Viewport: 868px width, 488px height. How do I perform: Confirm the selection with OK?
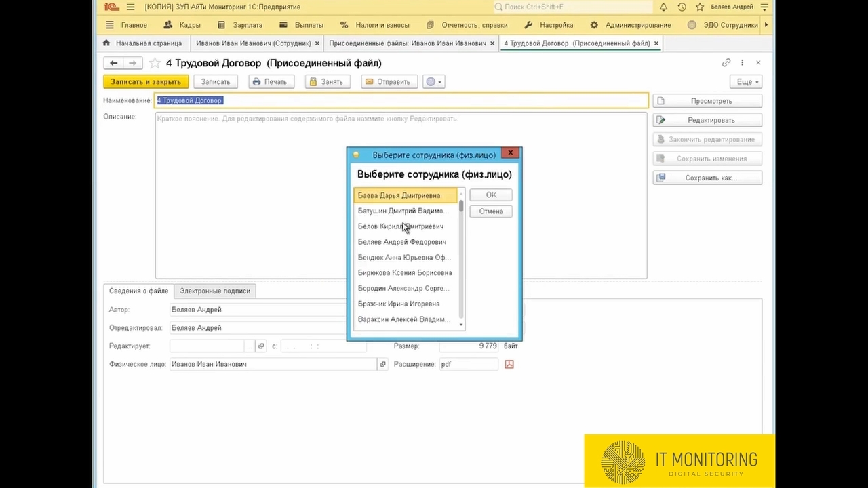491,195
